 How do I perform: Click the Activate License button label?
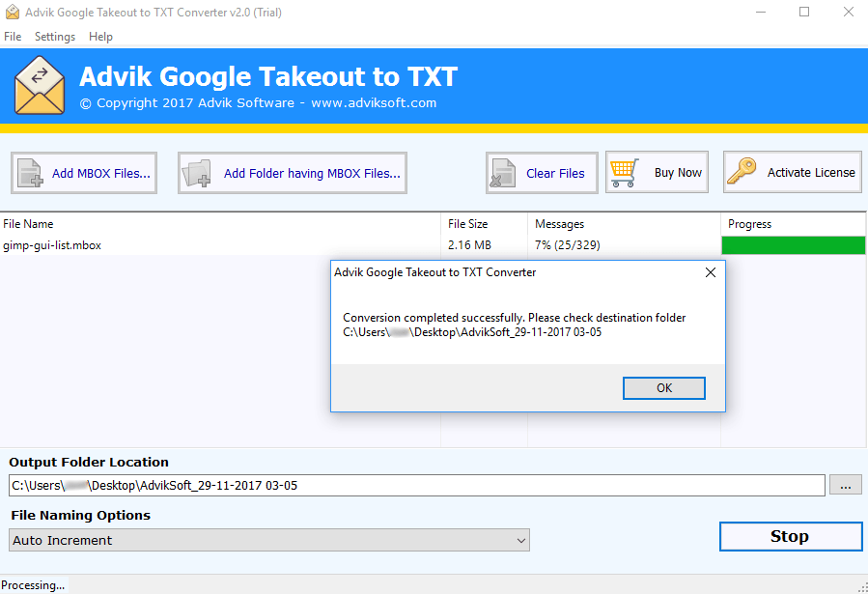coord(811,172)
